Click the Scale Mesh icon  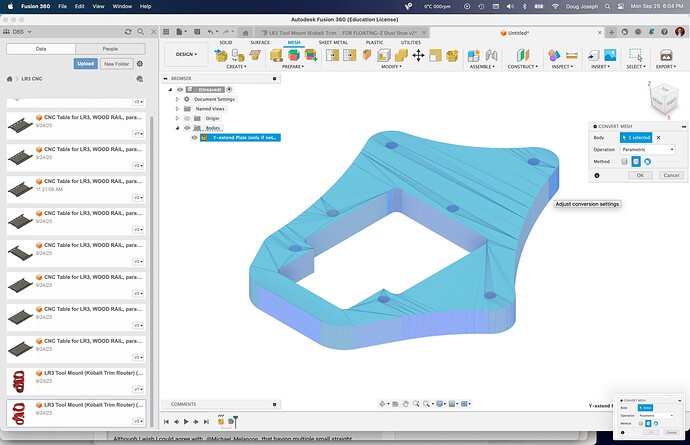pos(435,55)
